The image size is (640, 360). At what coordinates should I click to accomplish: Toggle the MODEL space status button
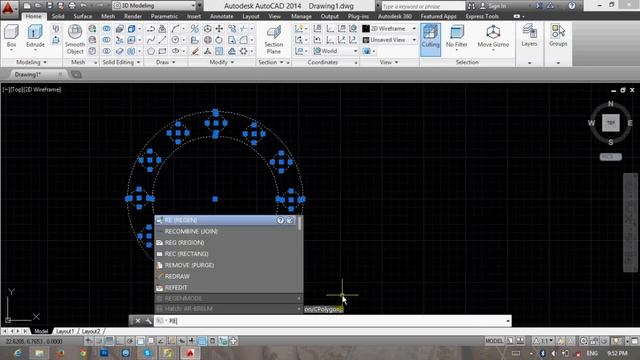click(494, 341)
